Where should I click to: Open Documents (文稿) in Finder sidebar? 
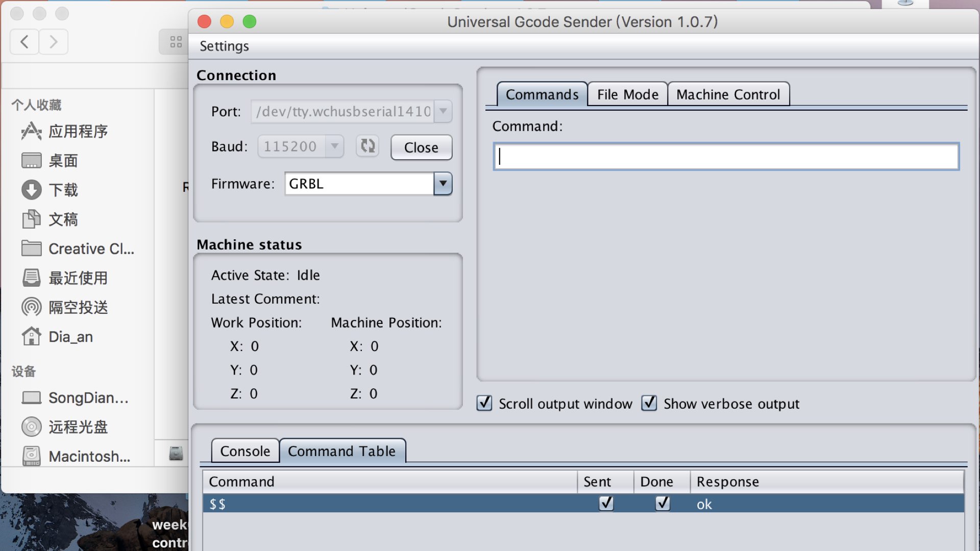click(50, 219)
